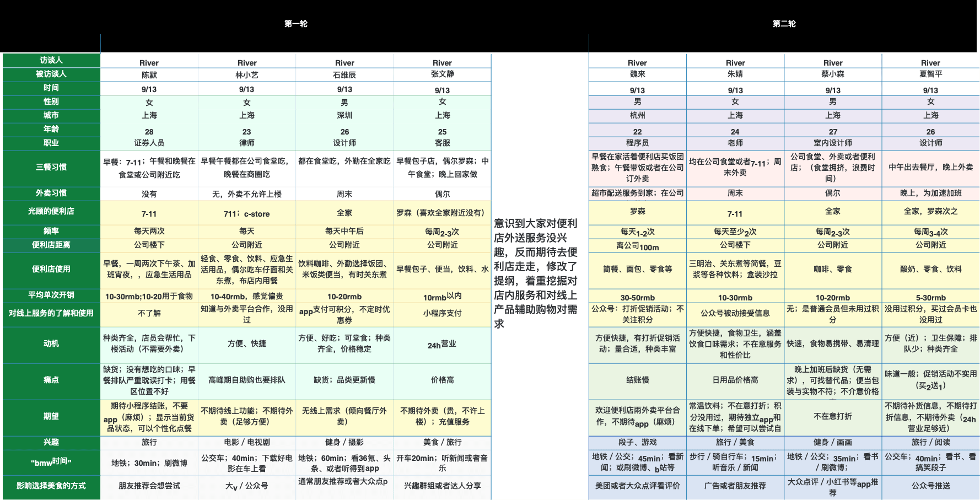This screenshot has width=980, height=500.
Task: Select the age cell showing 28
Action: pos(149,131)
